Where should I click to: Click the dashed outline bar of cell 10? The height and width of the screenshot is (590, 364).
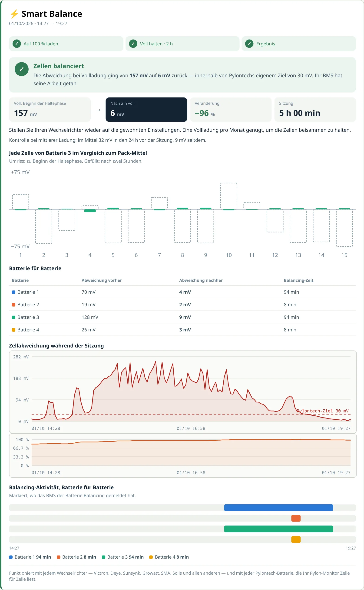tap(229, 196)
